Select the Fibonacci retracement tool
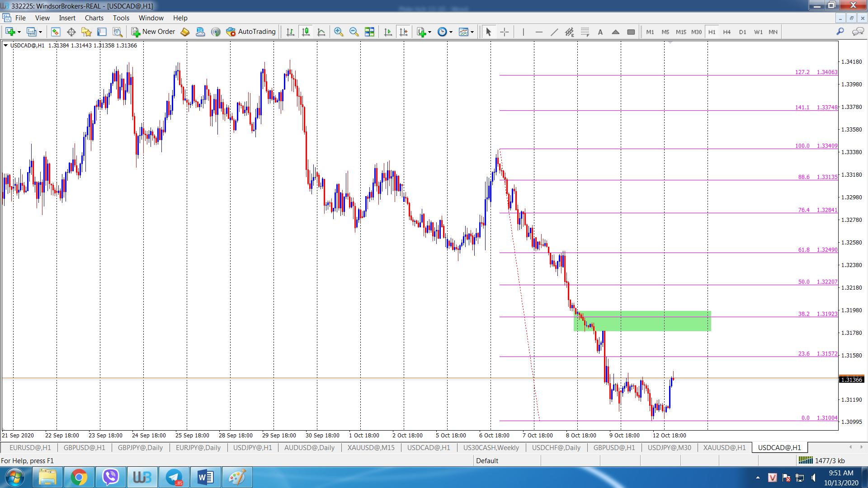 coord(585,32)
